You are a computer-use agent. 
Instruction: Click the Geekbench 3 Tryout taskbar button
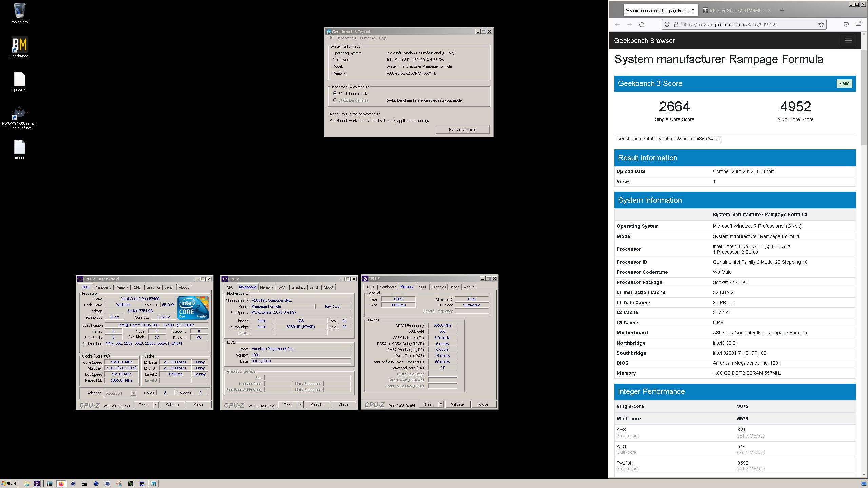(154, 484)
